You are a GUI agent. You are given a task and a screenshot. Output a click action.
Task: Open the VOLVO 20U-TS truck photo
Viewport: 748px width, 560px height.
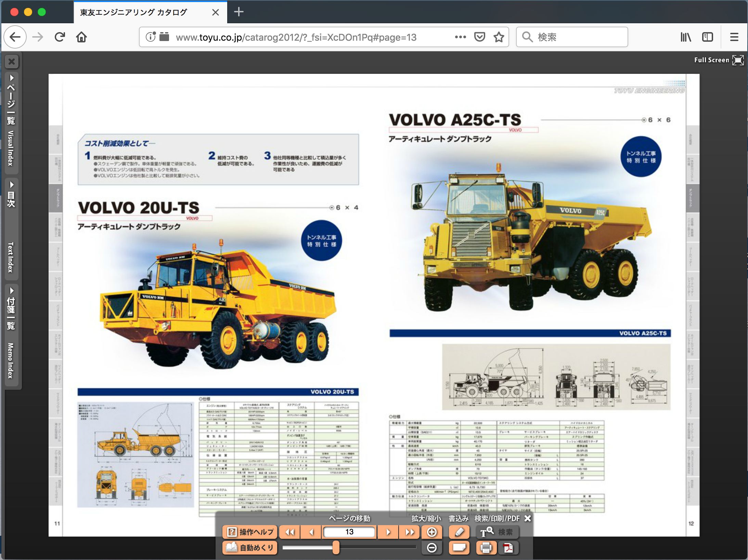[218, 304]
